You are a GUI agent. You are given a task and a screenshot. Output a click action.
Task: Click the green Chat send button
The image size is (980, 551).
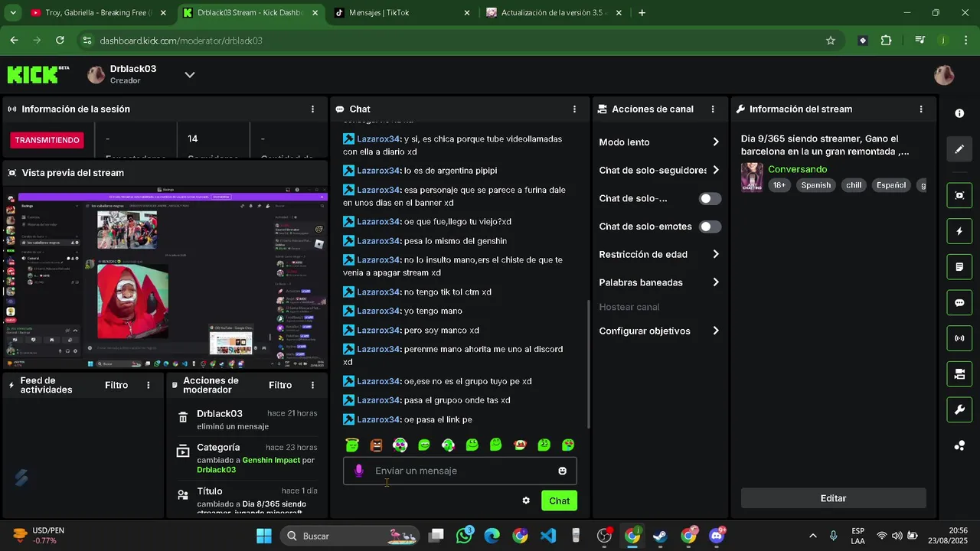click(x=559, y=500)
